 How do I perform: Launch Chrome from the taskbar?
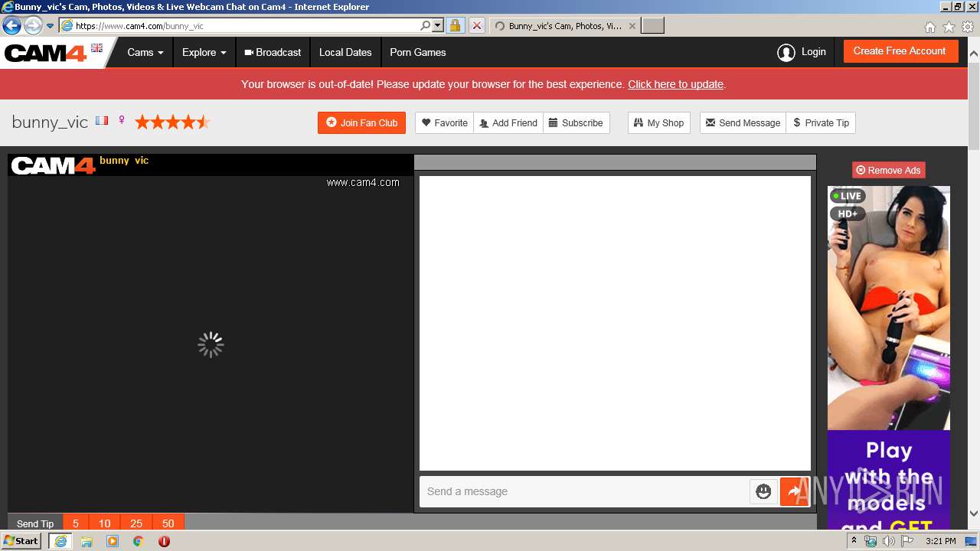[x=138, y=541]
